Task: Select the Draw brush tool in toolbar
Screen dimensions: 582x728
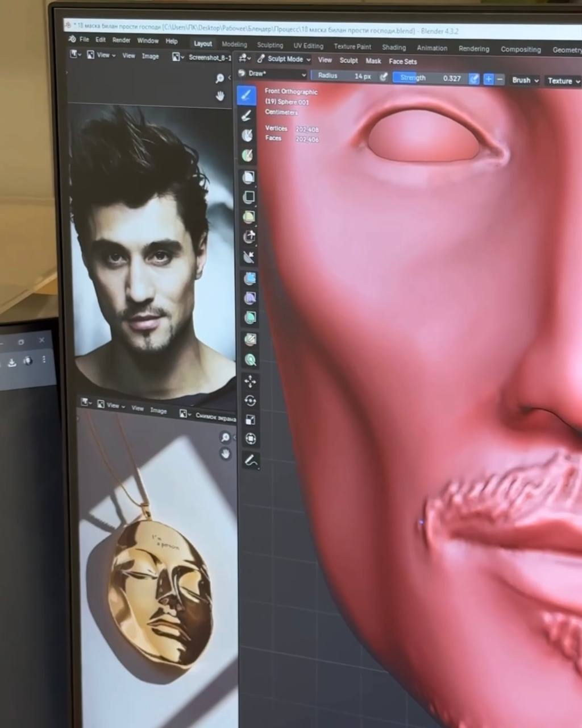Action: 246,96
